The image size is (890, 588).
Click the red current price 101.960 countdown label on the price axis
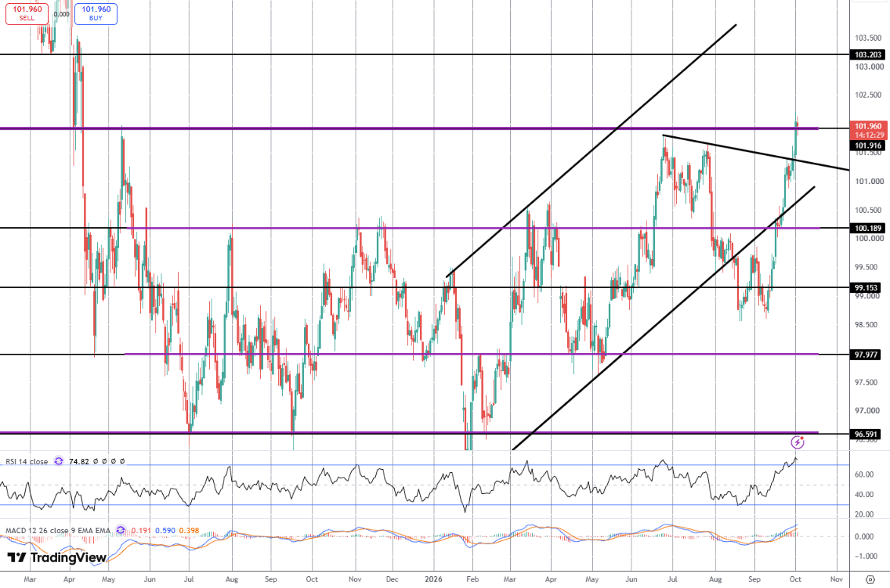868,131
